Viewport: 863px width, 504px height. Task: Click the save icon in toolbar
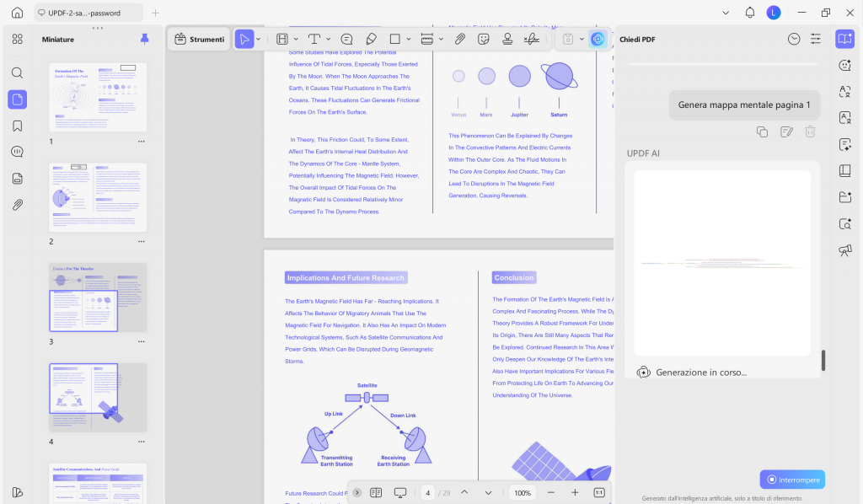point(568,39)
